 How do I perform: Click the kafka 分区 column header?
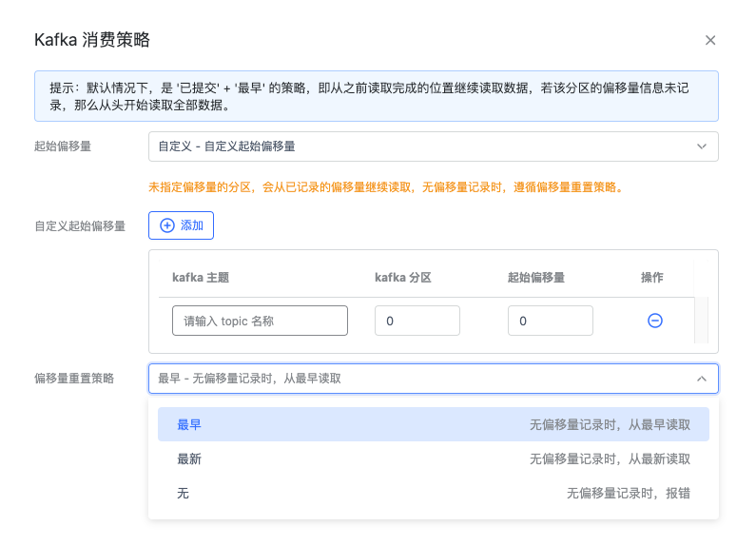(x=403, y=278)
